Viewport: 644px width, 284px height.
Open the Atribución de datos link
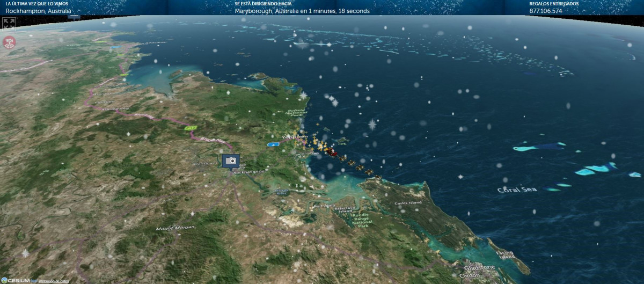tap(54, 281)
